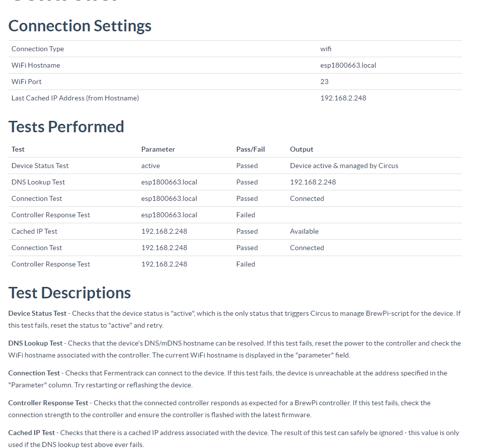477x448 pixels.
Task: Select the esp1800663.local WiFi Hostname value
Action: [x=348, y=66]
